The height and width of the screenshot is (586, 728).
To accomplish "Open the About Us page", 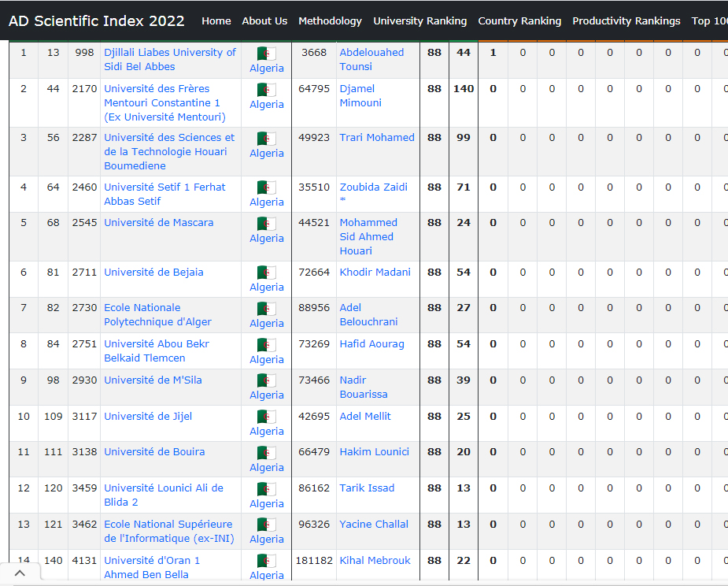I will click(264, 21).
